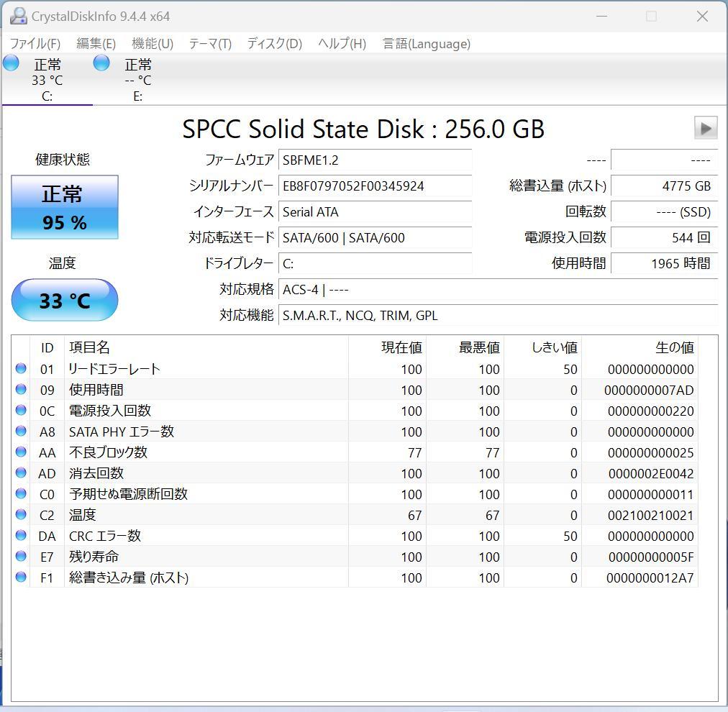Screen dimensions: 728x712
Task: Switch to the E: drive tab
Action: point(137,79)
